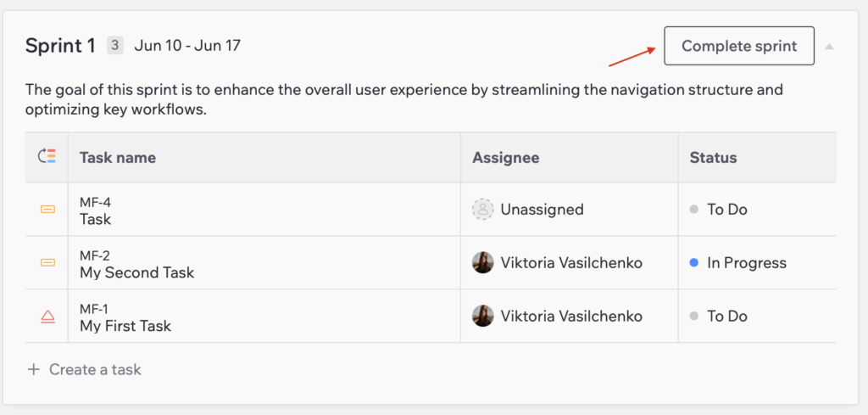Viewport: 868px width, 415px height.
Task: Click the MF-2 yellow task type icon
Action: 48,263
